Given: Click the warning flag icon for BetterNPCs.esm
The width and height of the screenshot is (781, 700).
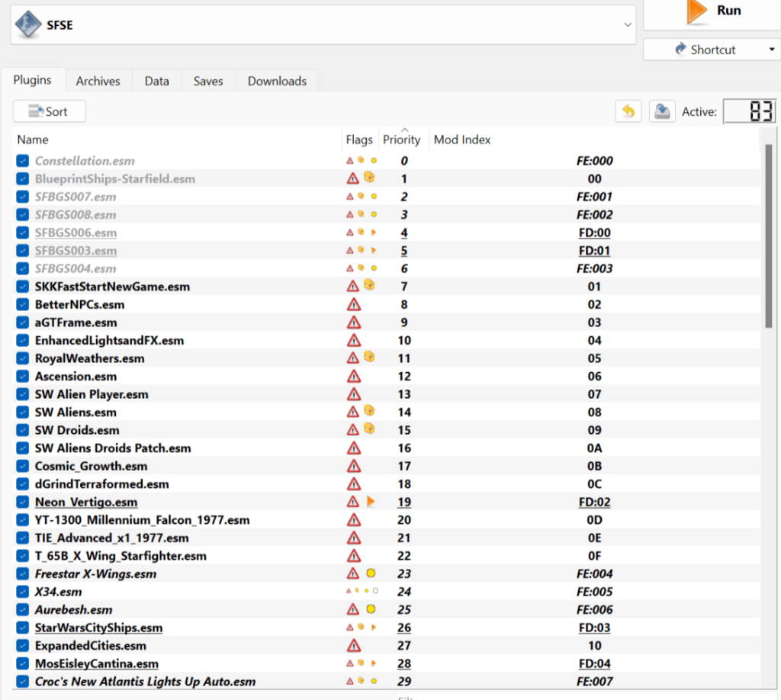Looking at the screenshot, I should pyautogui.click(x=353, y=304).
